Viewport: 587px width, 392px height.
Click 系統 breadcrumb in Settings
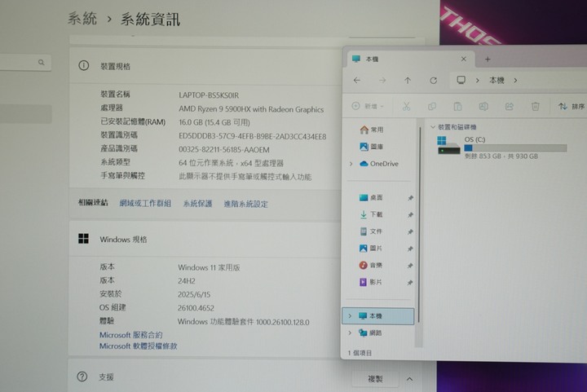[82, 18]
